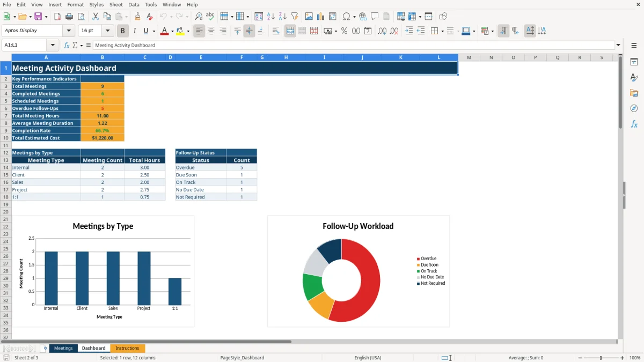The image size is (644, 362).
Task: Select row 11 header
Action: [6, 145]
